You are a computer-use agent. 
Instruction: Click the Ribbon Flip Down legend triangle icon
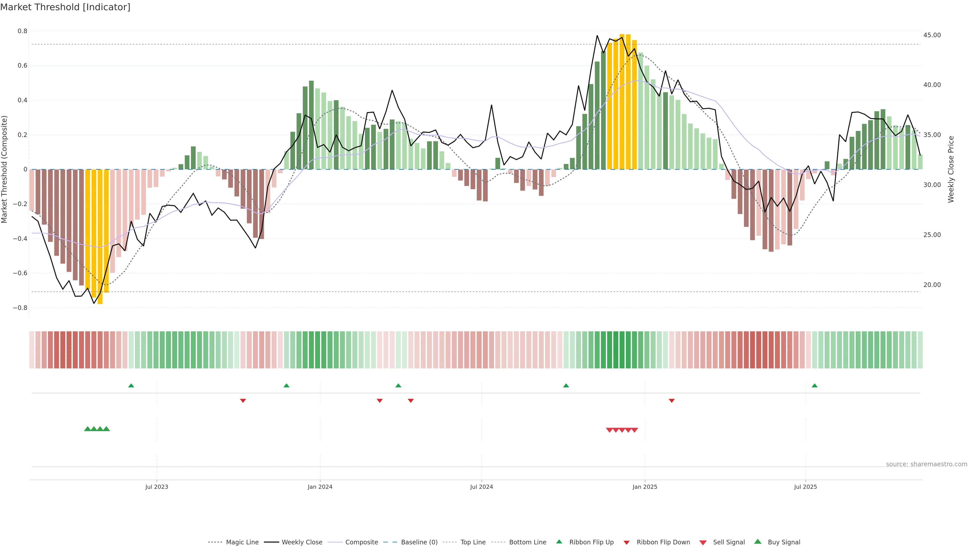pos(627,543)
